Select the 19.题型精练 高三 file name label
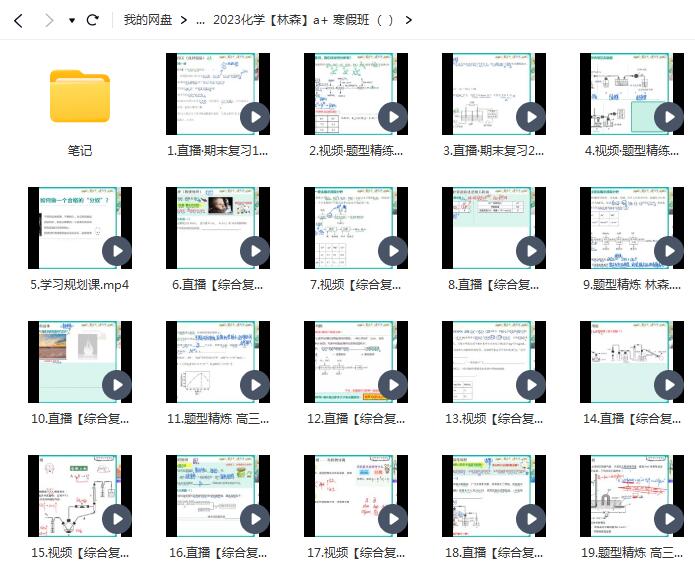Image resolution: width=695 pixels, height=570 pixels. (633, 552)
